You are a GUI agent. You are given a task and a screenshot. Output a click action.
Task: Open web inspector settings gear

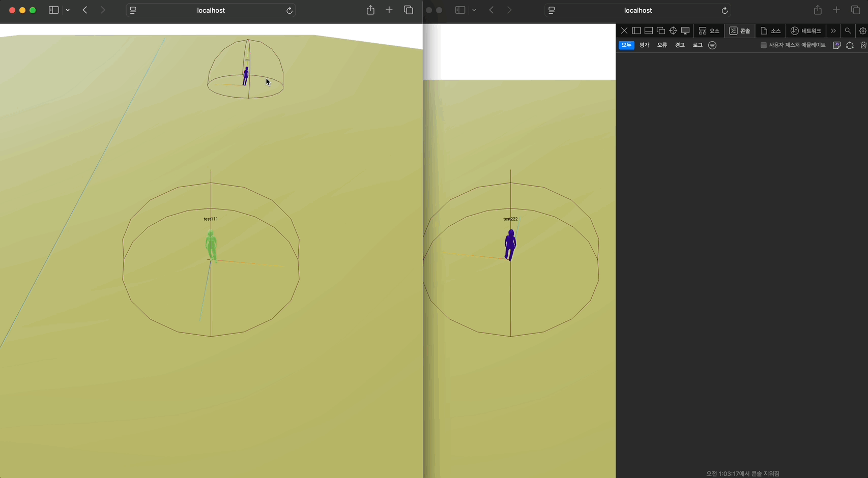[863, 31]
